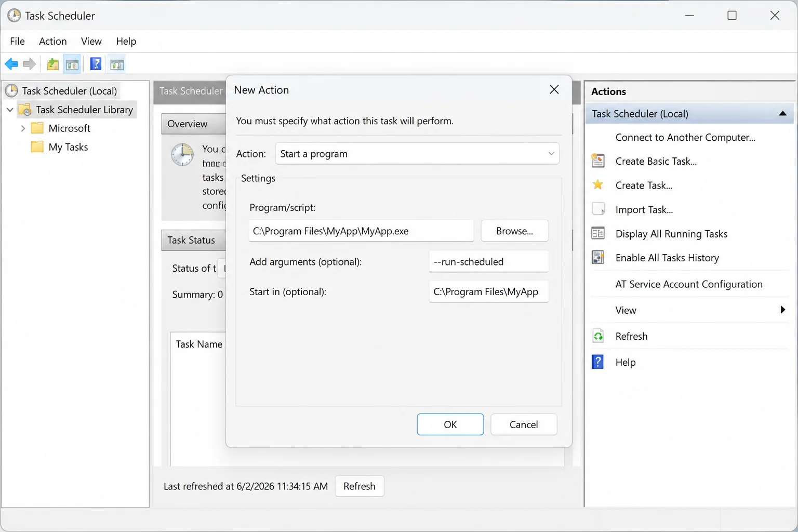Collapse the Task Scheduler Library tree node
Image resolution: width=798 pixels, height=532 pixels.
click(x=10, y=110)
